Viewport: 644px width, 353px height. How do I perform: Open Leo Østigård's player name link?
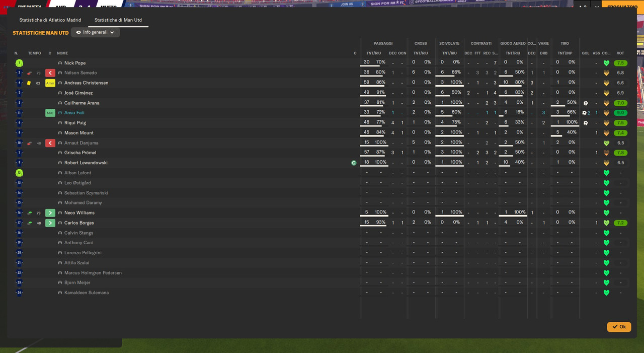pyautogui.click(x=77, y=183)
